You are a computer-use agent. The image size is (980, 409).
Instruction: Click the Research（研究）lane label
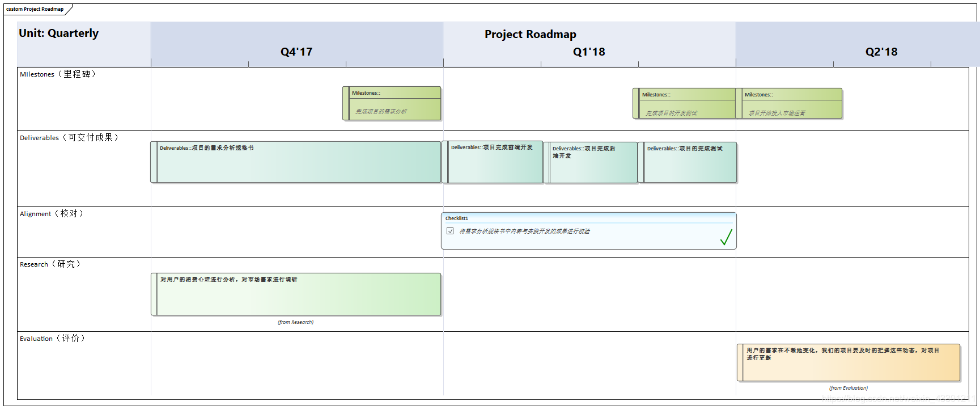[x=50, y=264]
